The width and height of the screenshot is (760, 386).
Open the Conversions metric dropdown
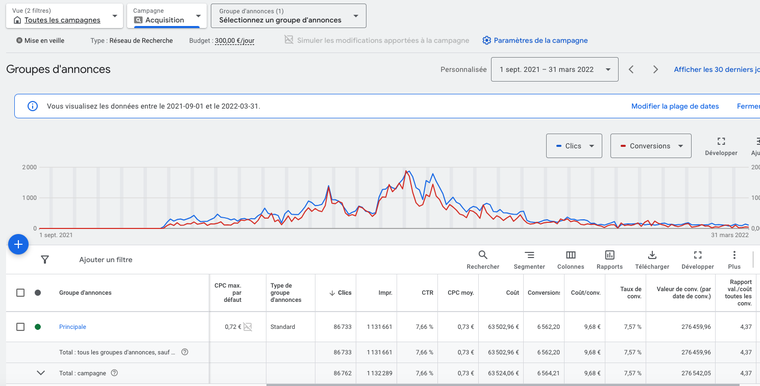pos(650,146)
